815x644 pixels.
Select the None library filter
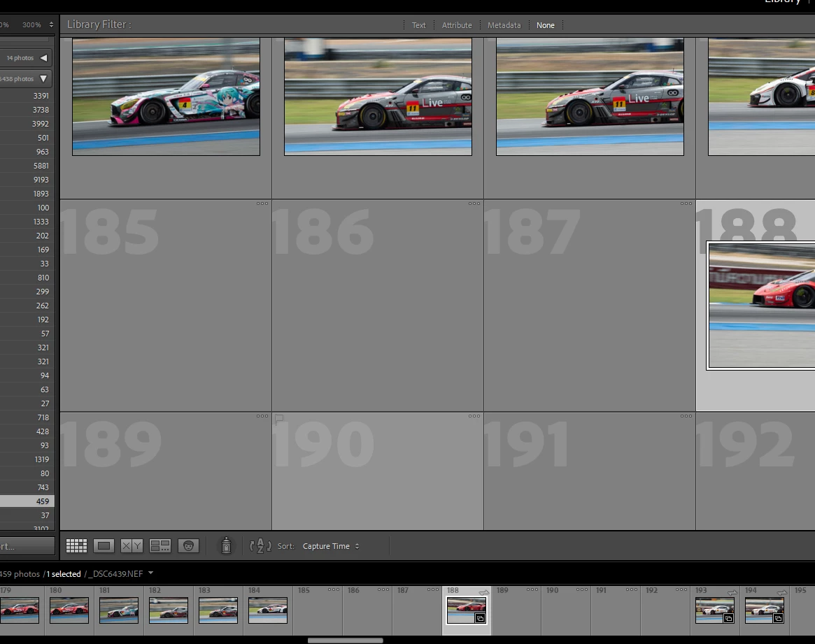[545, 25]
